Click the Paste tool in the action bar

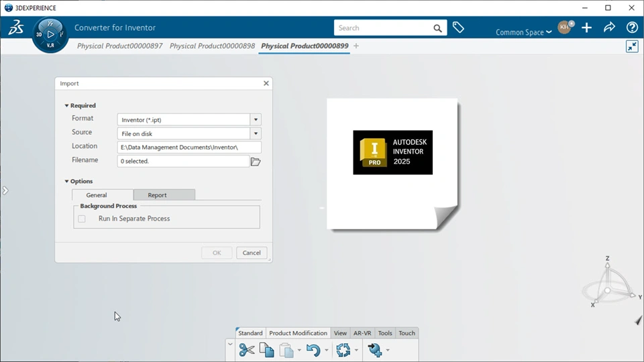[x=286, y=351]
